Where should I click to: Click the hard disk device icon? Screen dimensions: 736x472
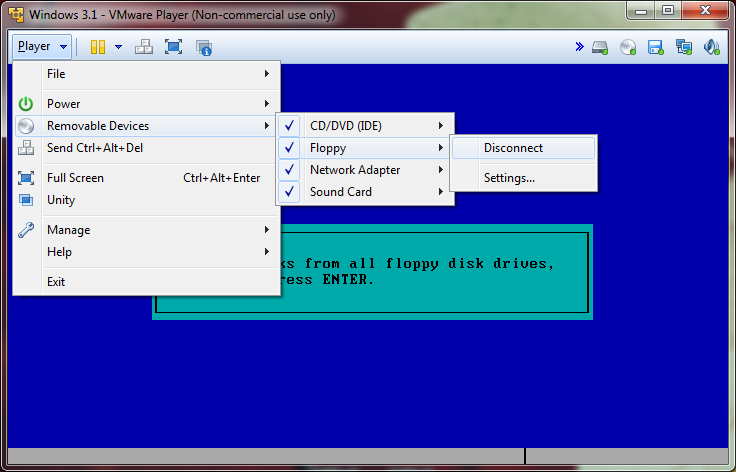600,47
